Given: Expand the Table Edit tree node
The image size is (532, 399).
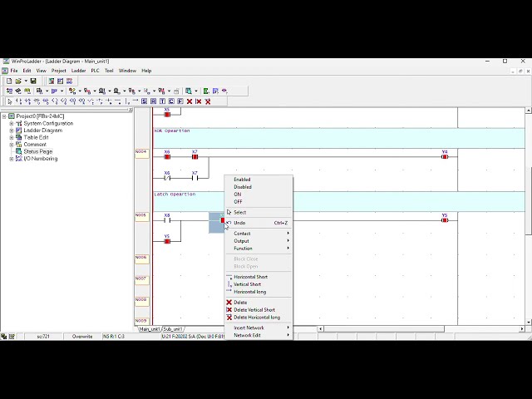Looking at the screenshot, I should tap(12, 137).
